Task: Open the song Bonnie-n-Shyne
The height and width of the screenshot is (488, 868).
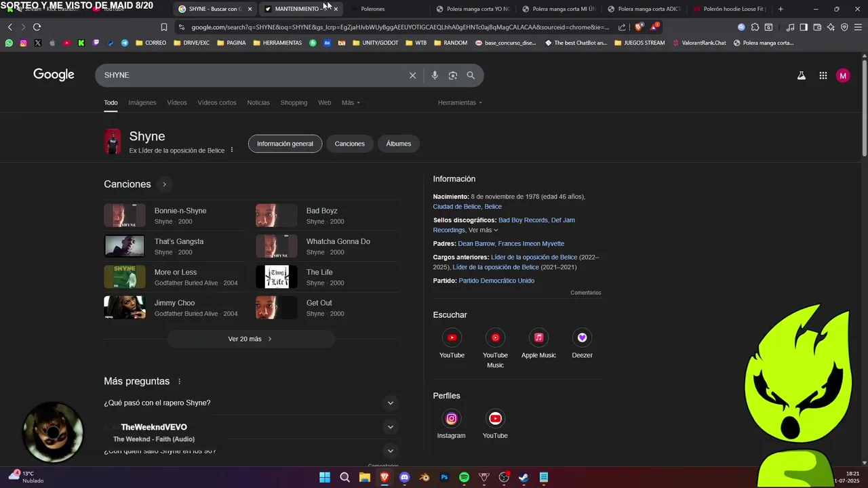Action: 180,211
